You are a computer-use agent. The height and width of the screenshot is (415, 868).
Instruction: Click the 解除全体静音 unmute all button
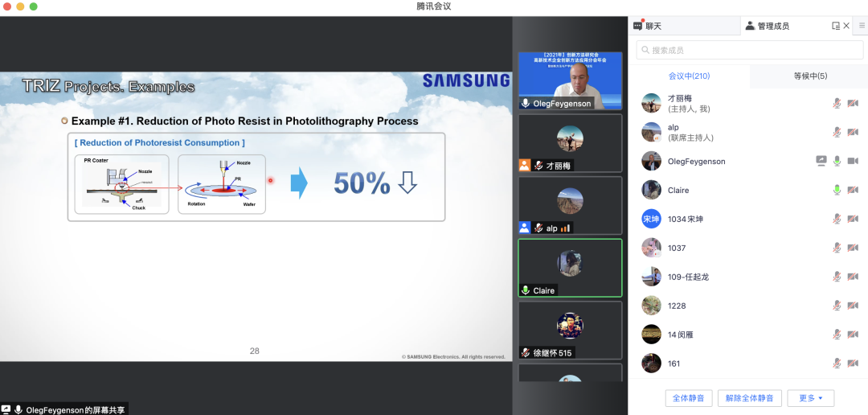(749, 398)
